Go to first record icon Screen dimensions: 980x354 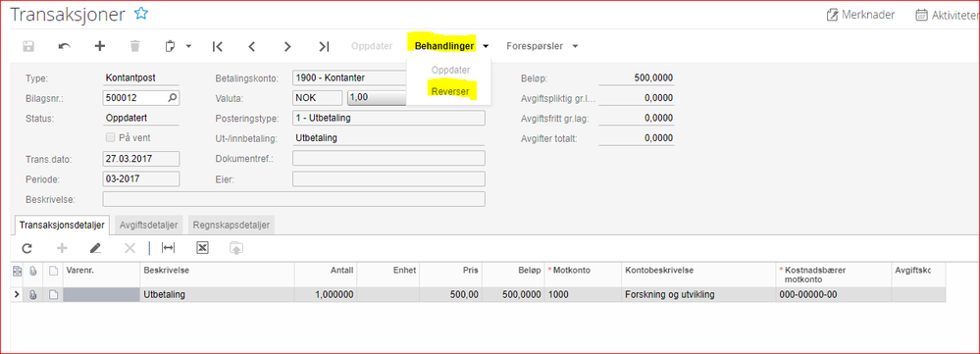pos(217,46)
